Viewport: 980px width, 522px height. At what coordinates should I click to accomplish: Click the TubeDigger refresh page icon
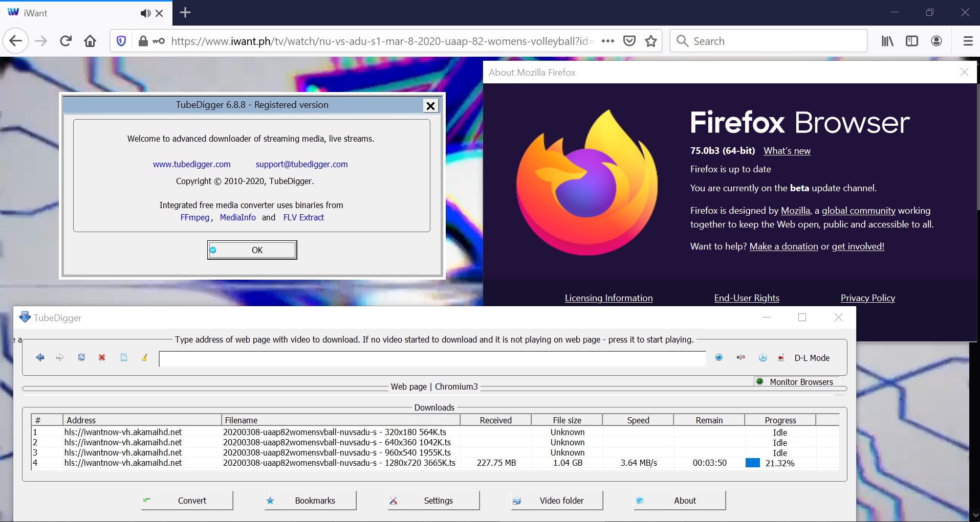[81, 357]
